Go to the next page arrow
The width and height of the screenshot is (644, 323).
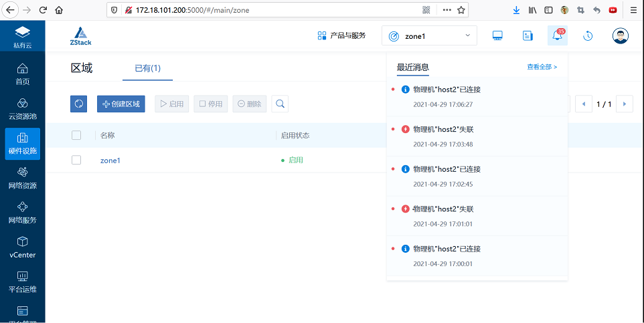625,104
